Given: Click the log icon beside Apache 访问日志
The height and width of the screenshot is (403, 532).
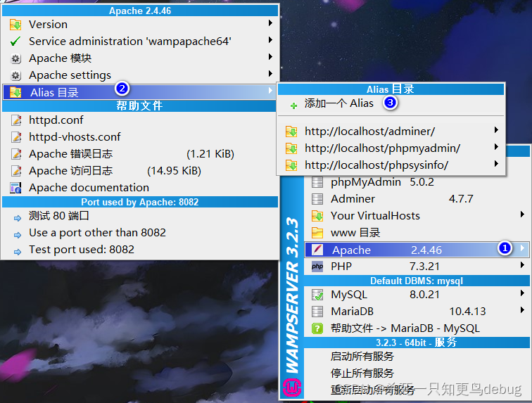Looking at the screenshot, I should click(x=16, y=171).
